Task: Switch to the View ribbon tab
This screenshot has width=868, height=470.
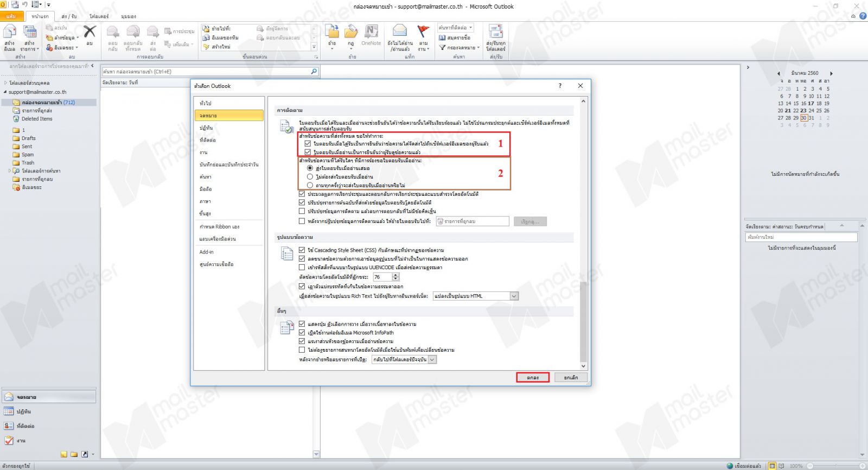Action: point(129,16)
